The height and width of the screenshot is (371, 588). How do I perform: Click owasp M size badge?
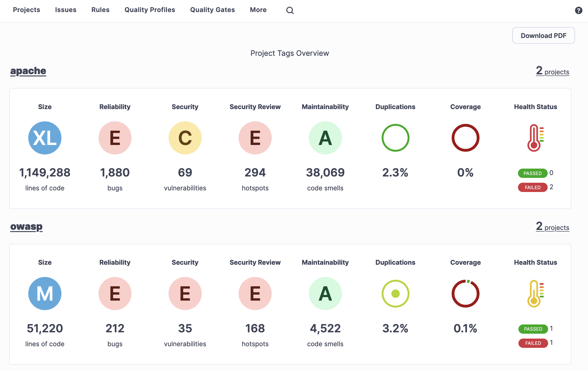(45, 293)
